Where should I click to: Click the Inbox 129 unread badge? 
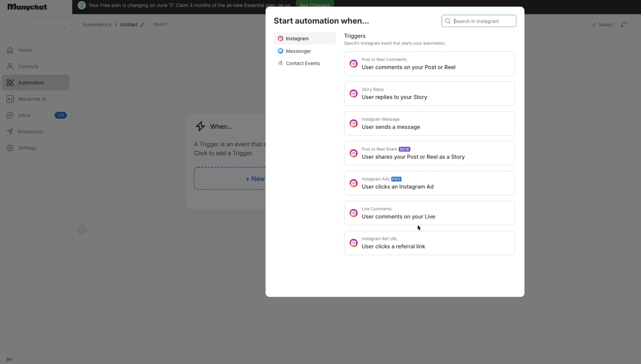[x=61, y=115]
